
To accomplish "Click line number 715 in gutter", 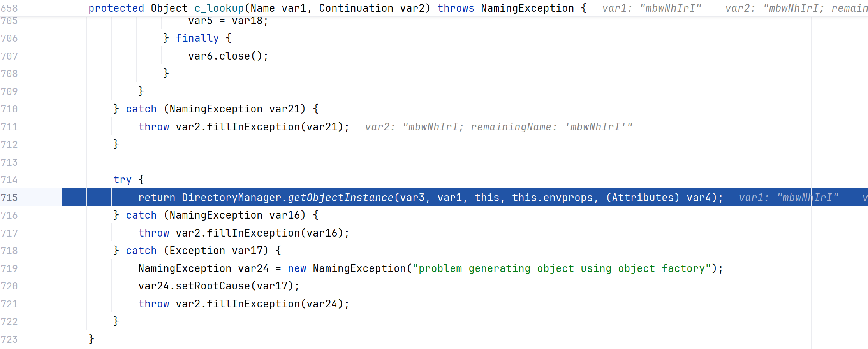I will [x=9, y=198].
